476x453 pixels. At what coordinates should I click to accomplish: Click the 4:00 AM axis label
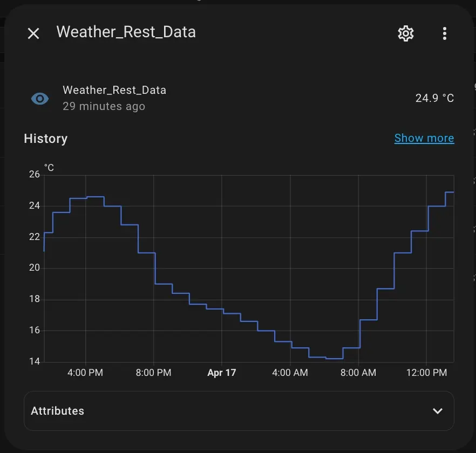(x=290, y=373)
